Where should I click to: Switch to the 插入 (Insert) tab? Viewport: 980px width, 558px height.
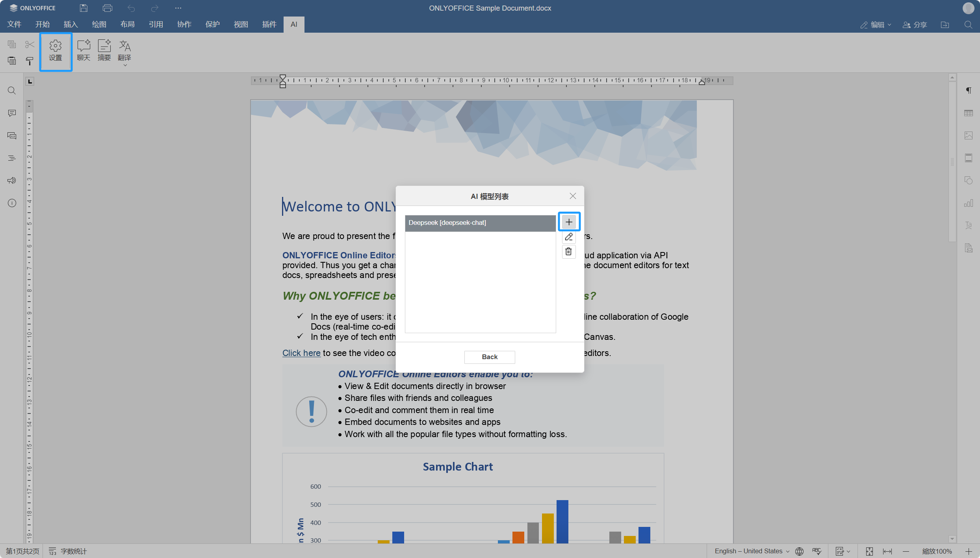[x=71, y=24]
